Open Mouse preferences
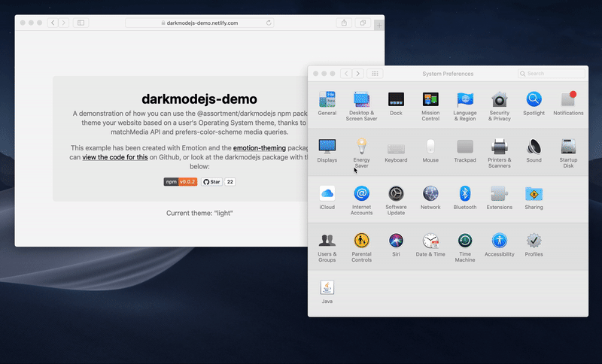The image size is (602, 364). (x=430, y=150)
